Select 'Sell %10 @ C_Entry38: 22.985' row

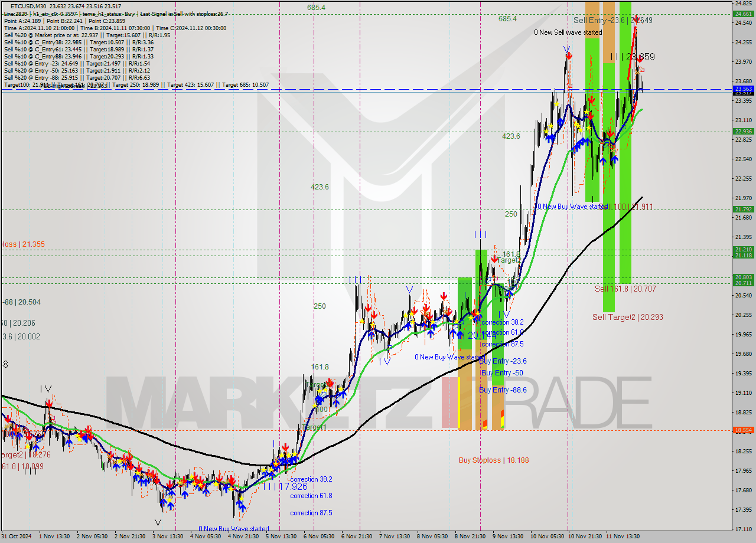coord(79,42)
